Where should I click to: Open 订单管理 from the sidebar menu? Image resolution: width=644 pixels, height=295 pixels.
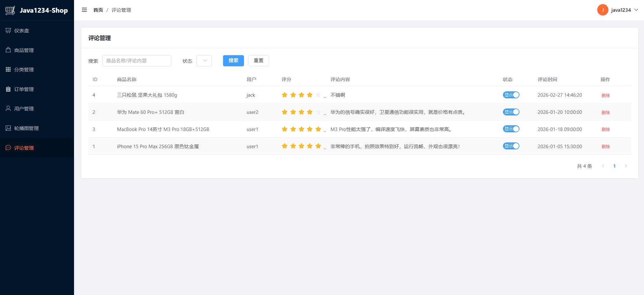[24, 89]
